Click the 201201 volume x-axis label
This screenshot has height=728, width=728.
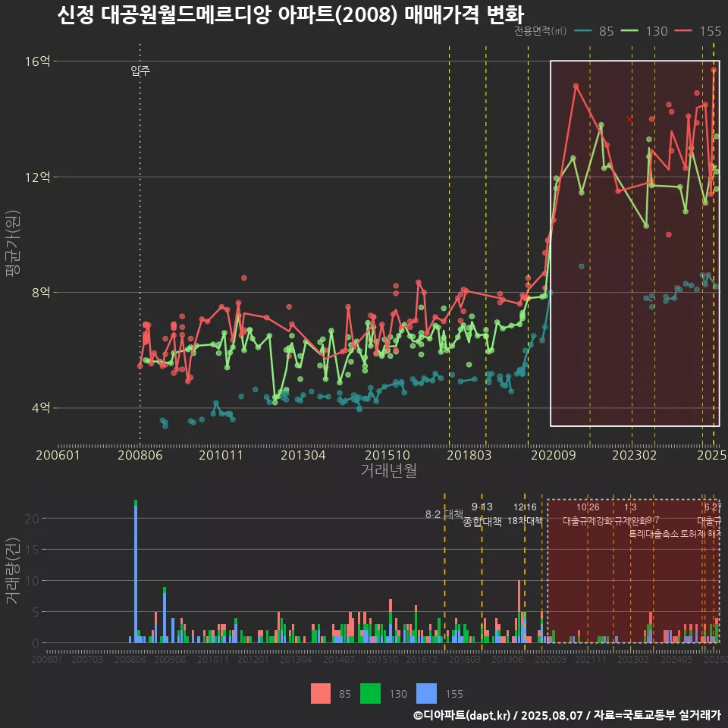(253, 659)
